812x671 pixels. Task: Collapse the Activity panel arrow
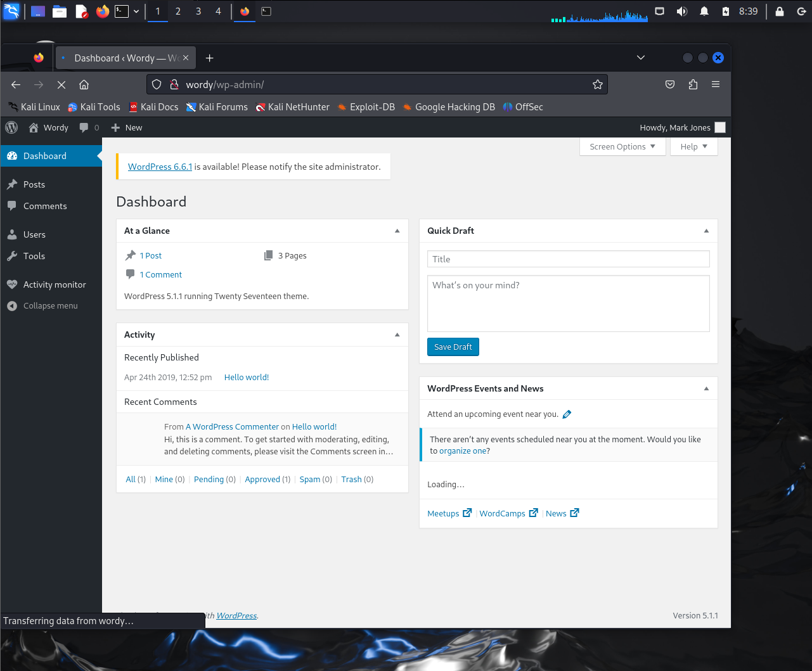[397, 335]
